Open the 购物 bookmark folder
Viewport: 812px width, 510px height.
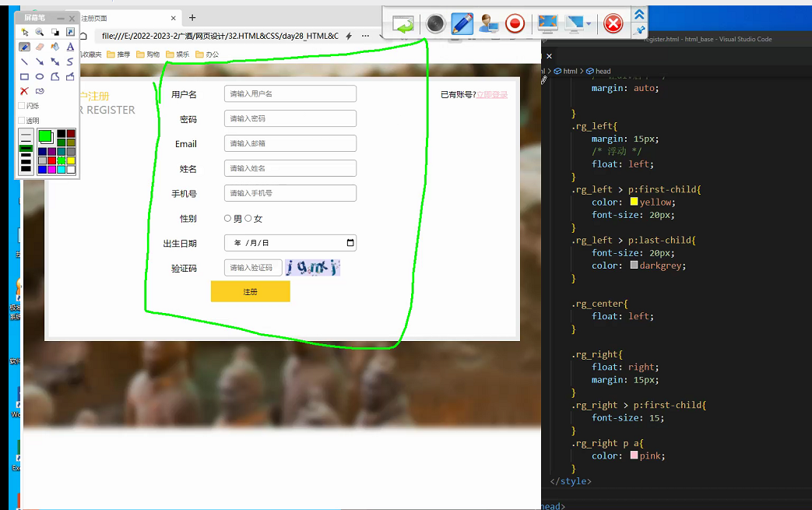click(147, 55)
